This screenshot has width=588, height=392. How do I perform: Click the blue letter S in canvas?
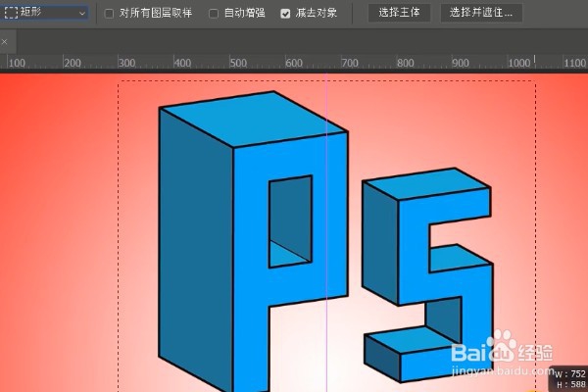coord(427,275)
